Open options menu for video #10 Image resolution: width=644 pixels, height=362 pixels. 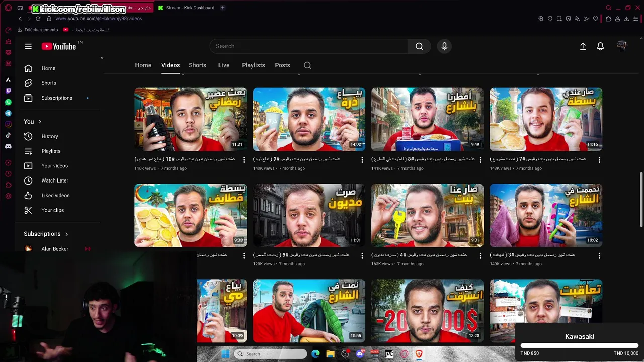(244, 160)
